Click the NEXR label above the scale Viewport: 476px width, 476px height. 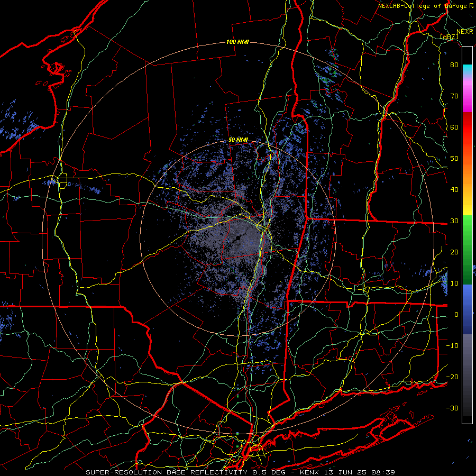click(465, 32)
